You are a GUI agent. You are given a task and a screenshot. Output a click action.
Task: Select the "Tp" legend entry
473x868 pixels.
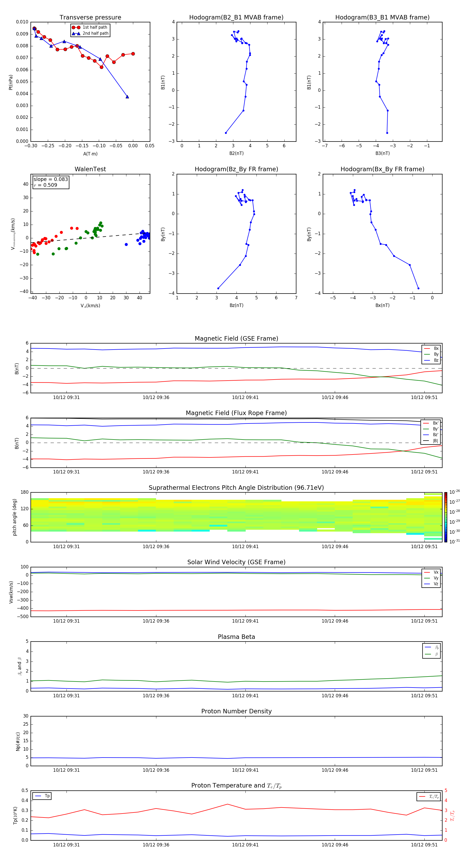[x=42, y=796]
